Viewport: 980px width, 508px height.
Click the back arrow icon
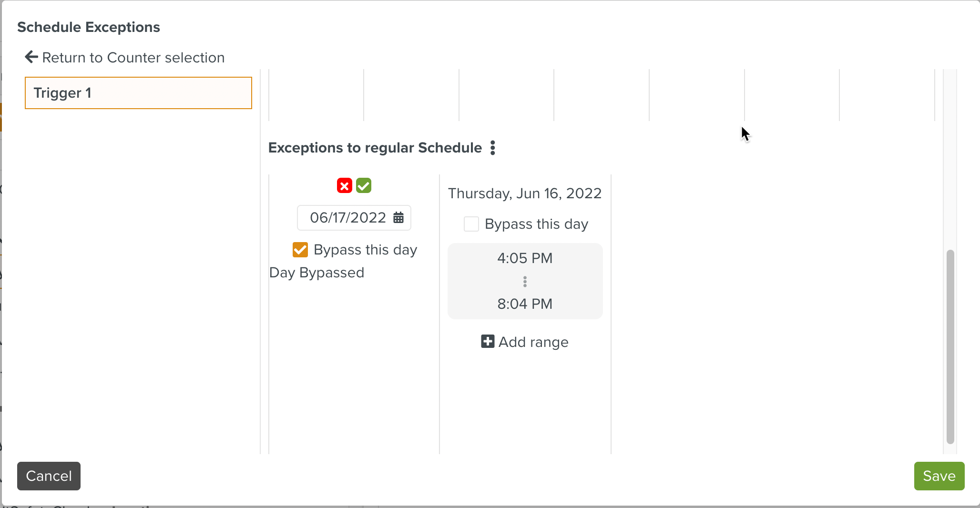pyautogui.click(x=31, y=57)
